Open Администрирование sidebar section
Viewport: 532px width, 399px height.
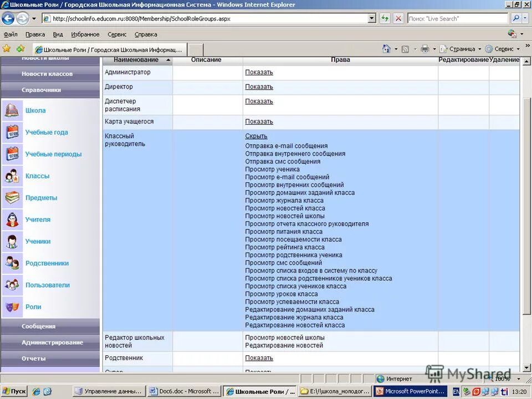[50, 342]
